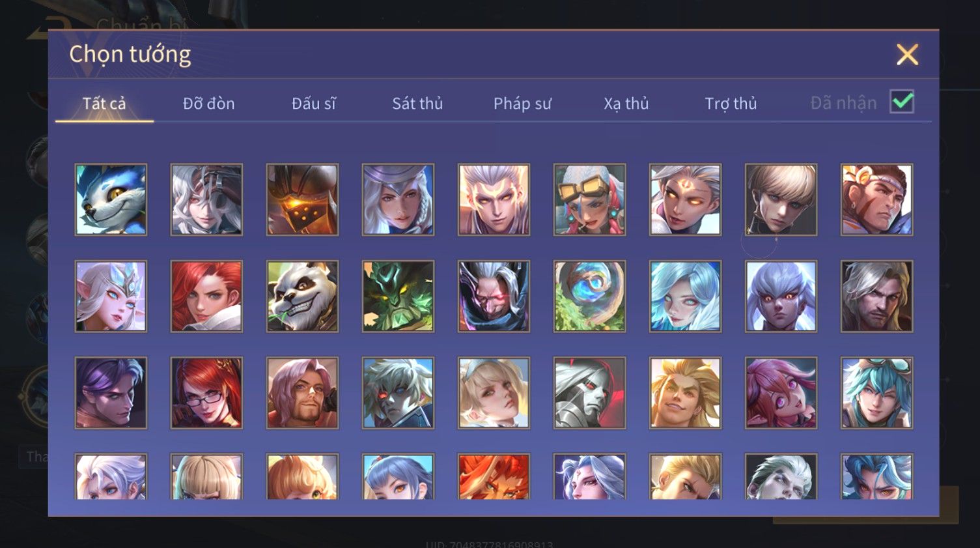This screenshot has height=548, width=980.
Task: Choose the orange lion hero portrait
Action: click(494, 476)
